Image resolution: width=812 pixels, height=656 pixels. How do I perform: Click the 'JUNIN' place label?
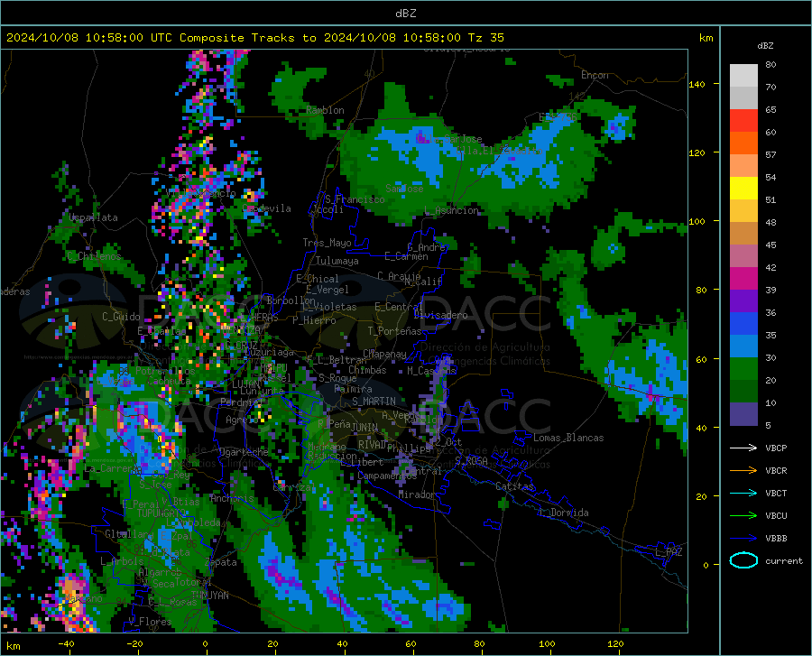pyautogui.click(x=364, y=427)
